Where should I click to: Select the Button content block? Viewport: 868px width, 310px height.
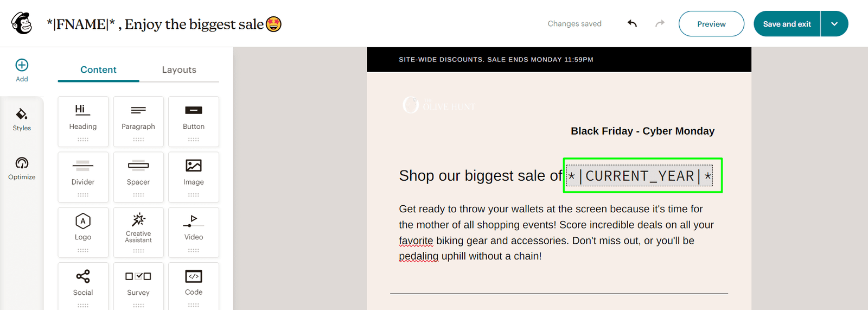[x=194, y=122]
